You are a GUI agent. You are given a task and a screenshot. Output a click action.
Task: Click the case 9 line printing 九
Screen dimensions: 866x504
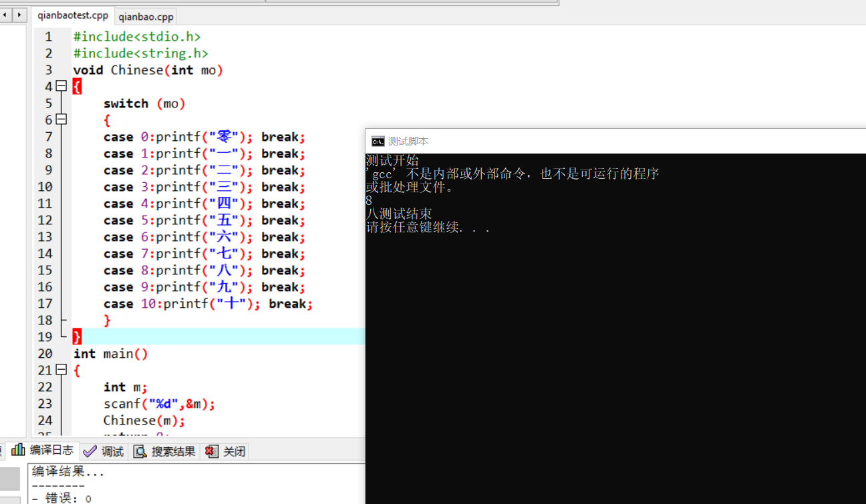coord(204,287)
